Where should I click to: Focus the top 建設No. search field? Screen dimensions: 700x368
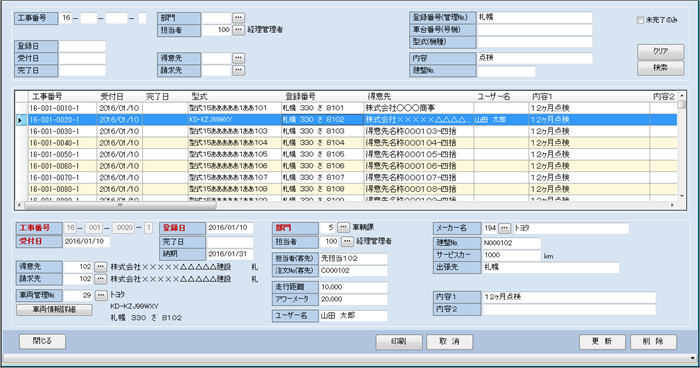[506, 71]
